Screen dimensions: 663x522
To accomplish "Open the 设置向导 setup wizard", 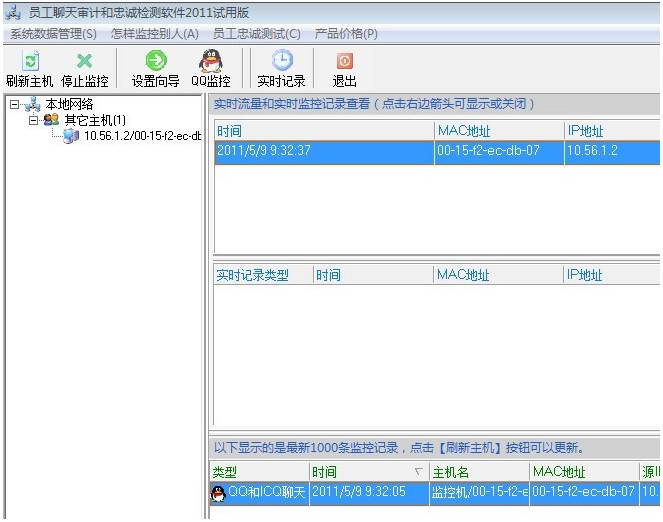I will pyautogui.click(x=155, y=62).
